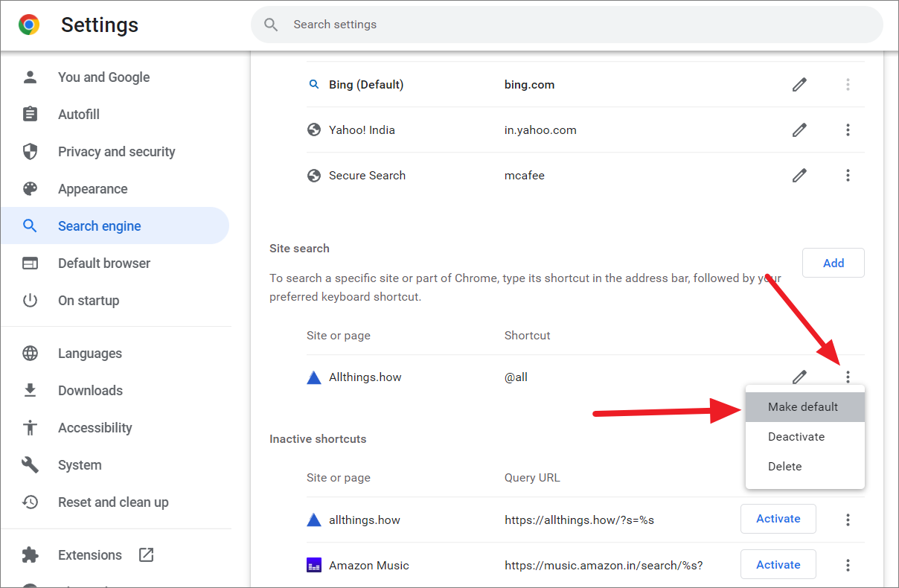
Task: Click the On startup power icon
Action: pos(30,300)
